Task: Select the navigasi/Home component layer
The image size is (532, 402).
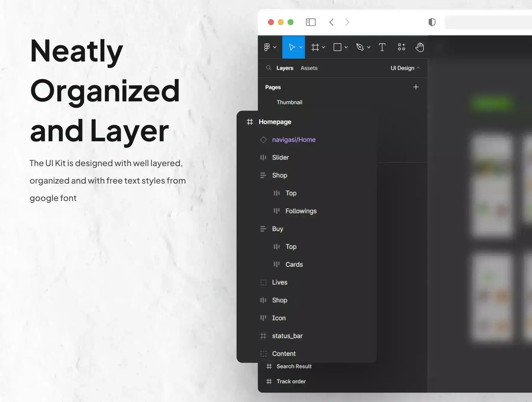Action: (x=293, y=140)
